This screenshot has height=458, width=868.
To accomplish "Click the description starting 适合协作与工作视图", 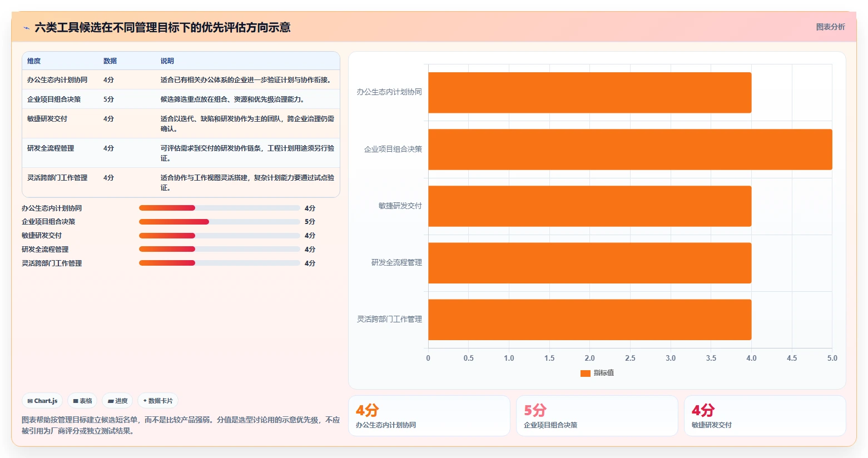I will [x=247, y=182].
